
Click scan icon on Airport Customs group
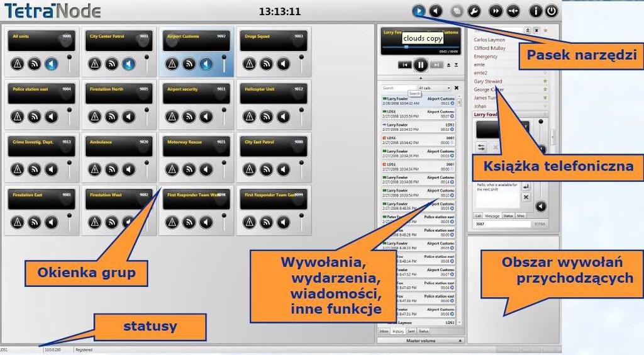pos(189,64)
